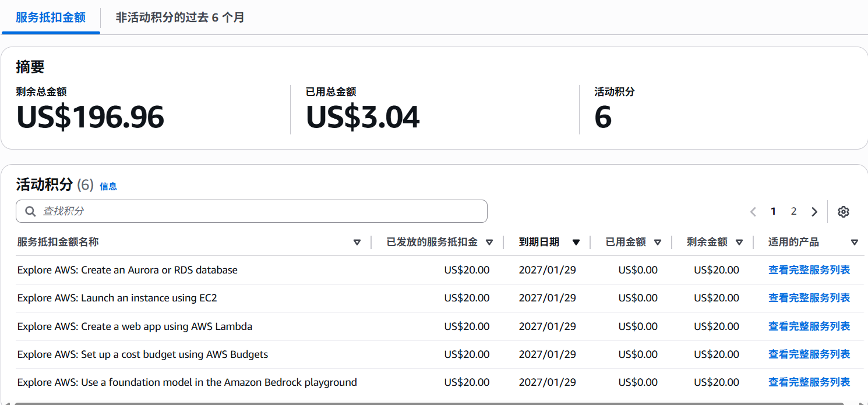Go to next page with right chevron
This screenshot has width=868, height=405.
pos(814,212)
